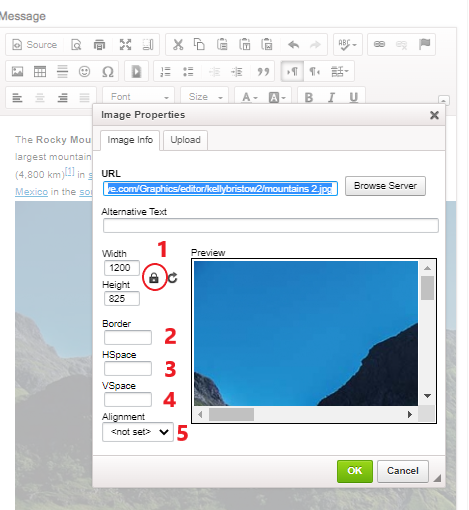This screenshot has height=510, width=469.
Task: Toggle Bold formatting button
Action: pyautogui.click(x=309, y=97)
